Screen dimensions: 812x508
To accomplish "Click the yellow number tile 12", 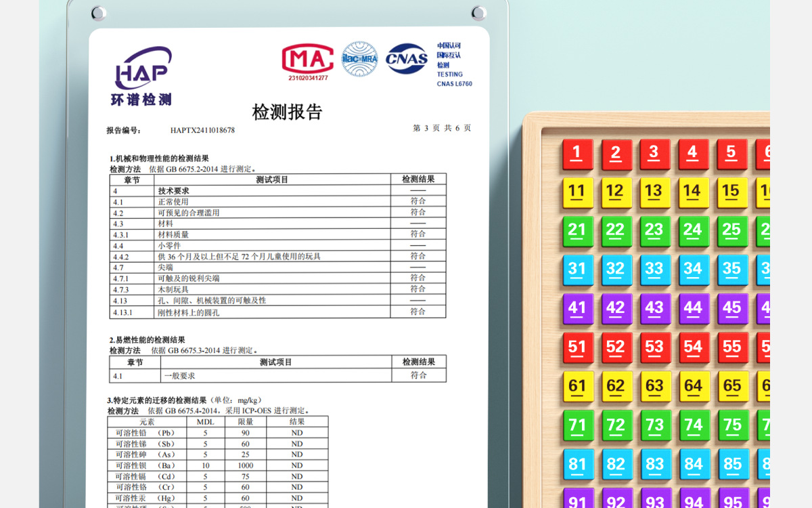I will click(616, 193).
